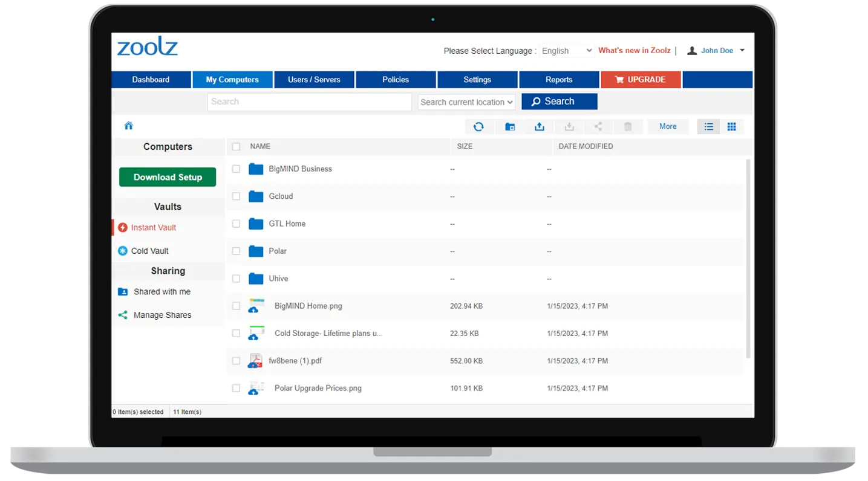Open the Settings tab
Image resolution: width=868 pixels, height=481 pixels.
[x=477, y=80]
